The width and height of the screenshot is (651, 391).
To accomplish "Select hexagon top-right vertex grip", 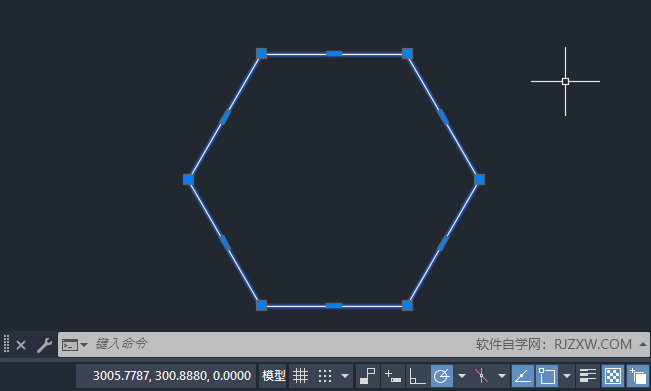I will (407, 54).
